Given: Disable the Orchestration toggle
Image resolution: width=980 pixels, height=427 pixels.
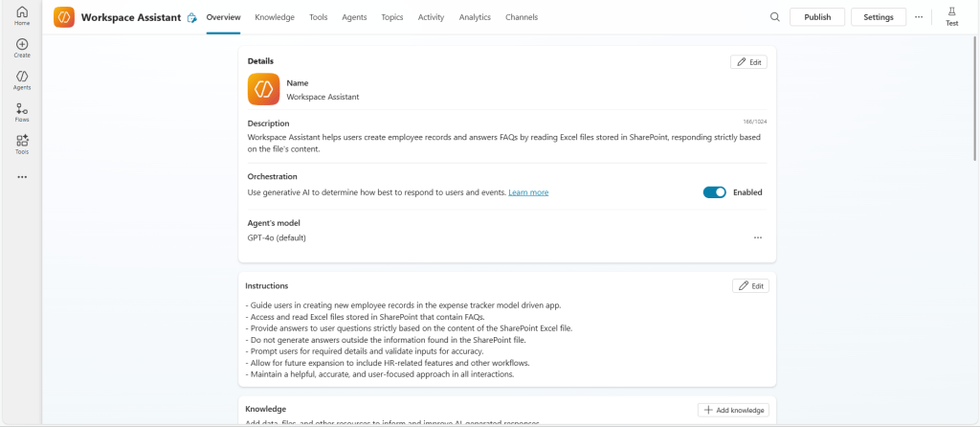Looking at the screenshot, I should click(x=715, y=192).
